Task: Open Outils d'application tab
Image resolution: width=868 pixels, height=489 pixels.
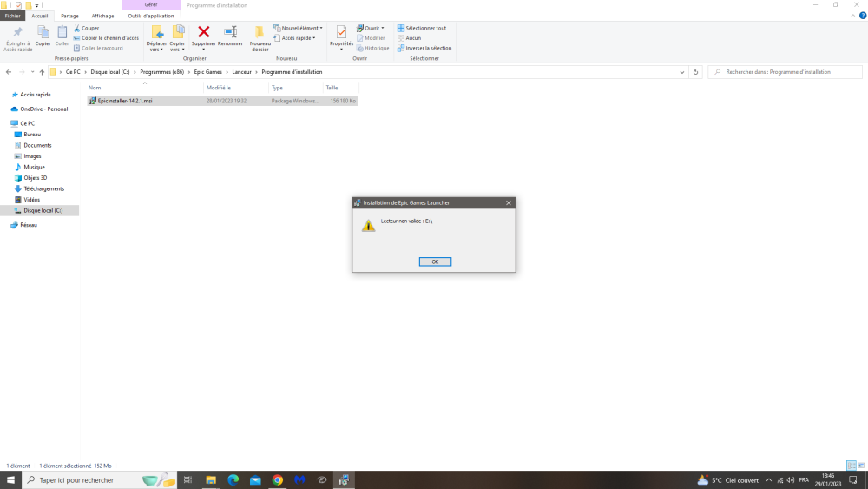Action: point(151,16)
